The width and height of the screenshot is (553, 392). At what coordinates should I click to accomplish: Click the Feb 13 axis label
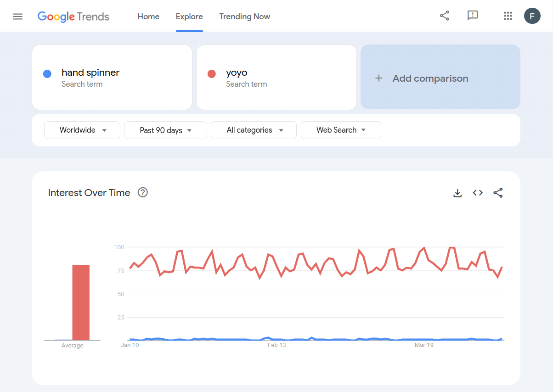click(276, 345)
